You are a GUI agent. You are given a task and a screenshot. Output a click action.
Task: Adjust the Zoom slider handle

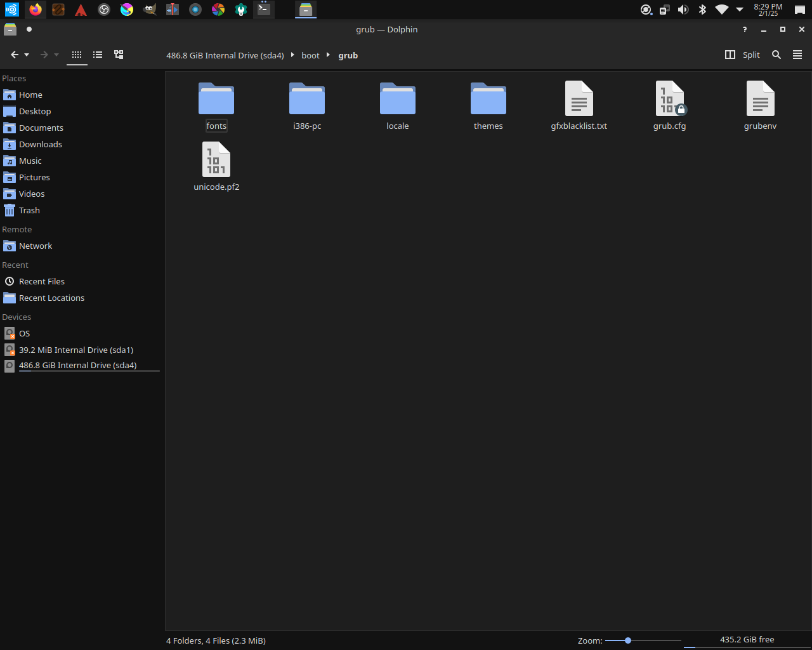click(x=628, y=640)
